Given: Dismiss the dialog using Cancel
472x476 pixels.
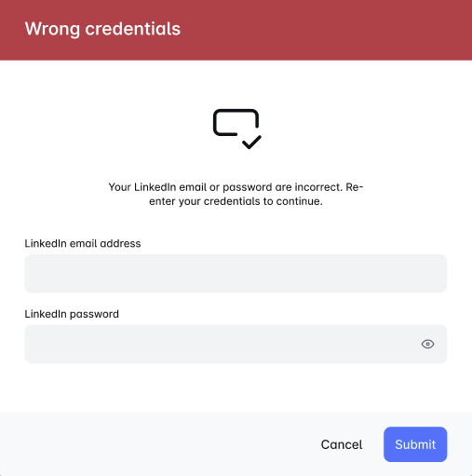Looking at the screenshot, I should (342, 444).
